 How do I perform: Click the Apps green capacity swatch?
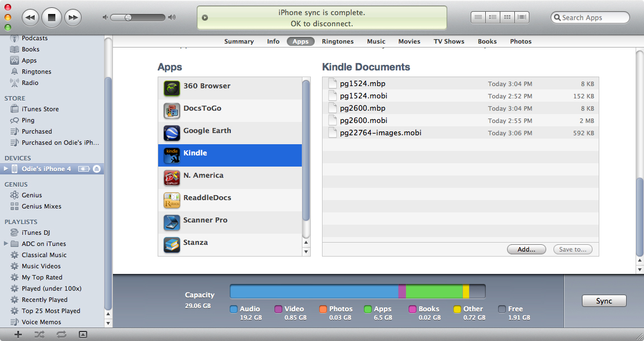tap(368, 309)
